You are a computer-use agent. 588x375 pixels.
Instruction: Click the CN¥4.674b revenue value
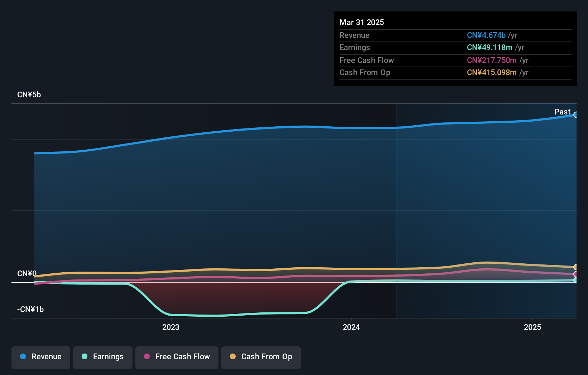click(x=486, y=35)
